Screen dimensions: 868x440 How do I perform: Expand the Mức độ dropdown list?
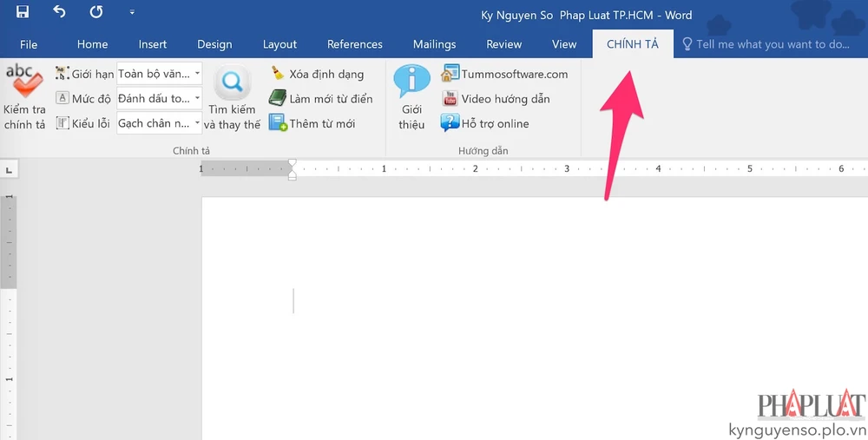coord(197,99)
